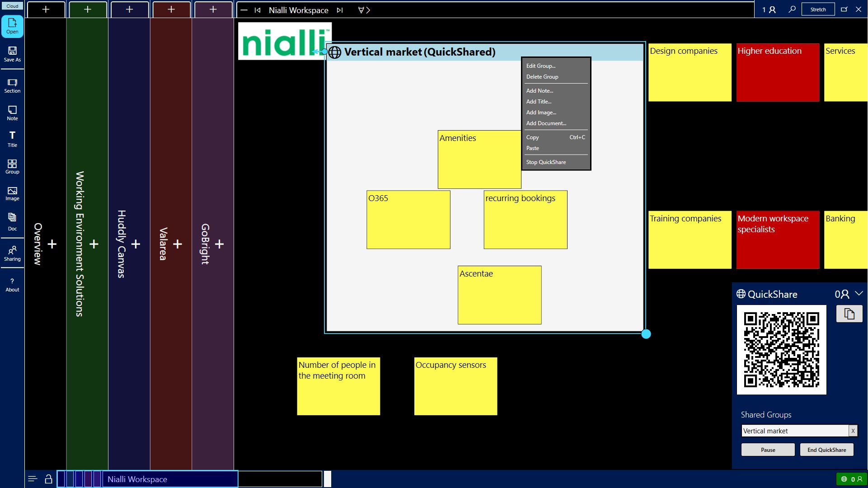Open a file using the Open icon
The width and height of the screenshot is (868, 488).
12,25
